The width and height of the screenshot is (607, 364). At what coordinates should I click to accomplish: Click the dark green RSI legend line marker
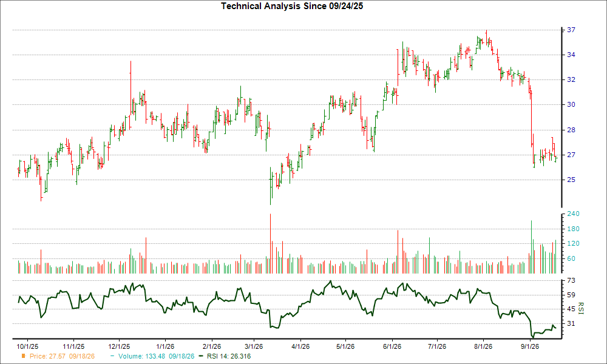pos(201,356)
